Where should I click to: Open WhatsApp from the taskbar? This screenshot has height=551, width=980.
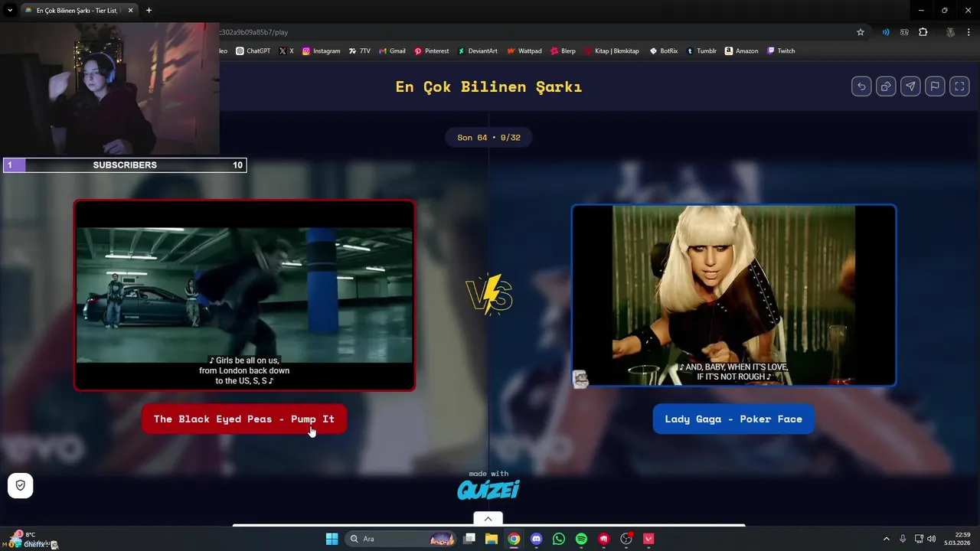pos(559,539)
